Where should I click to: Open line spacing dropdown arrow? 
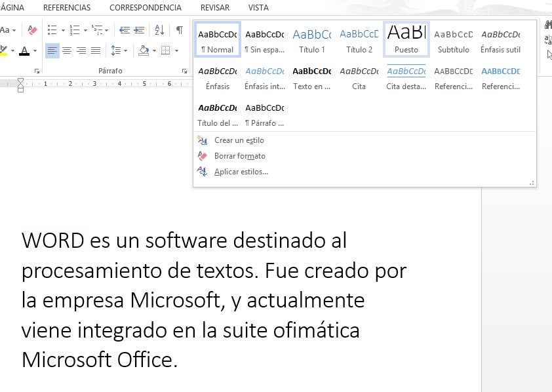[125, 51]
